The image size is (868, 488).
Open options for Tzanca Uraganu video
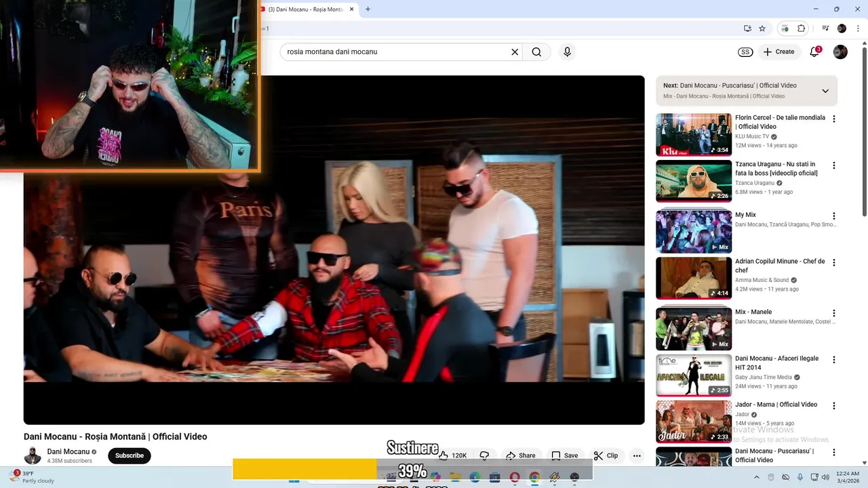click(x=834, y=165)
